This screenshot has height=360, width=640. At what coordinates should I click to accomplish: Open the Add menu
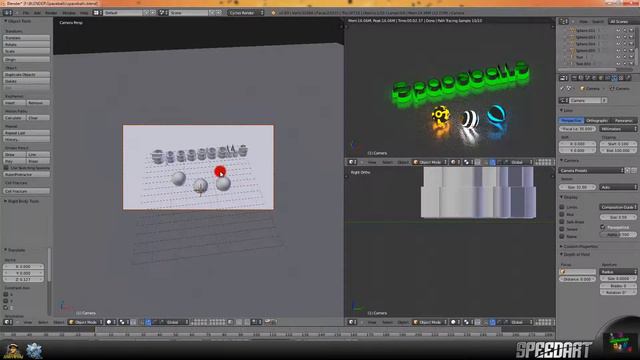[x=37, y=13]
